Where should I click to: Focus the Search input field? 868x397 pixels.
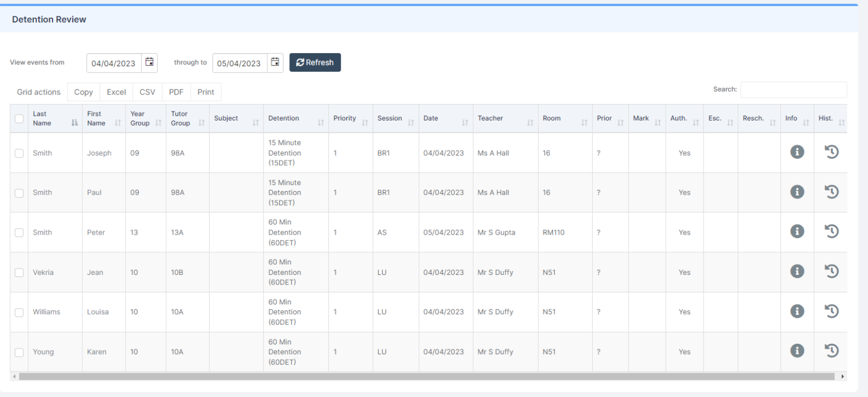click(793, 90)
